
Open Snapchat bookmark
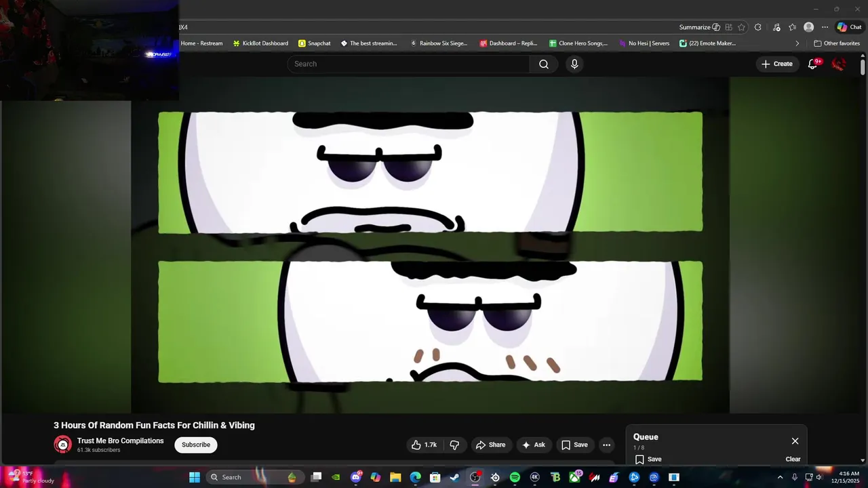point(314,43)
